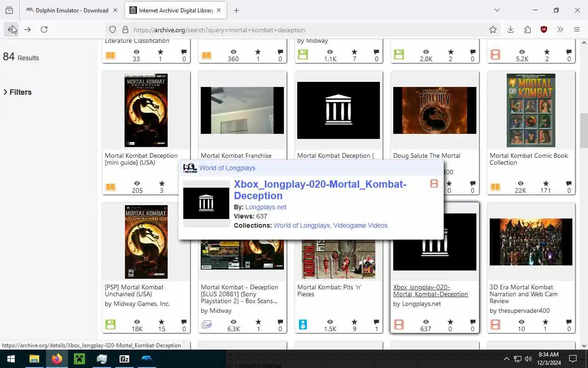Image resolution: width=588 pixels, height=368 pixels.
Task: Open [PSP] Mortal Kombat Unchained (USA) title
Action: coord(134,291)
